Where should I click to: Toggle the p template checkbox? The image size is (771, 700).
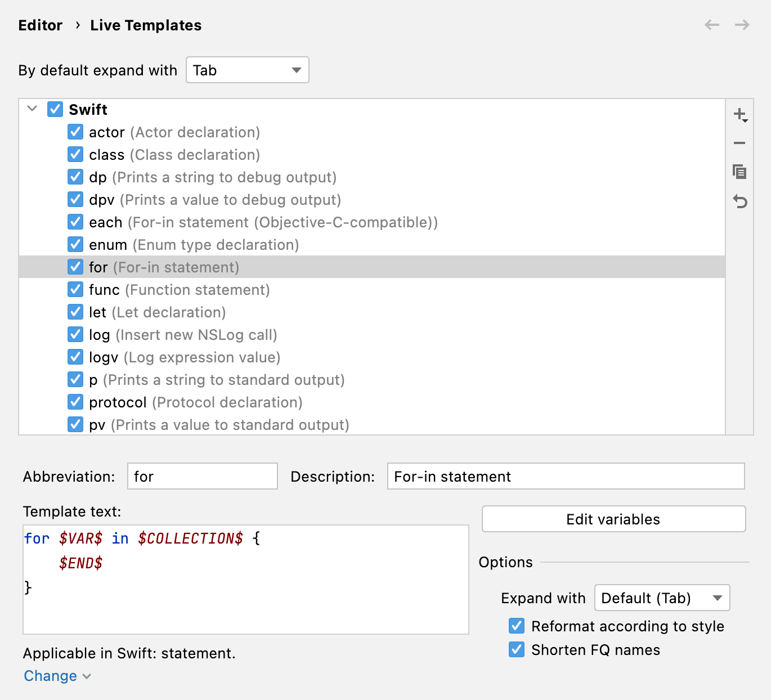(x=75, y=379)
